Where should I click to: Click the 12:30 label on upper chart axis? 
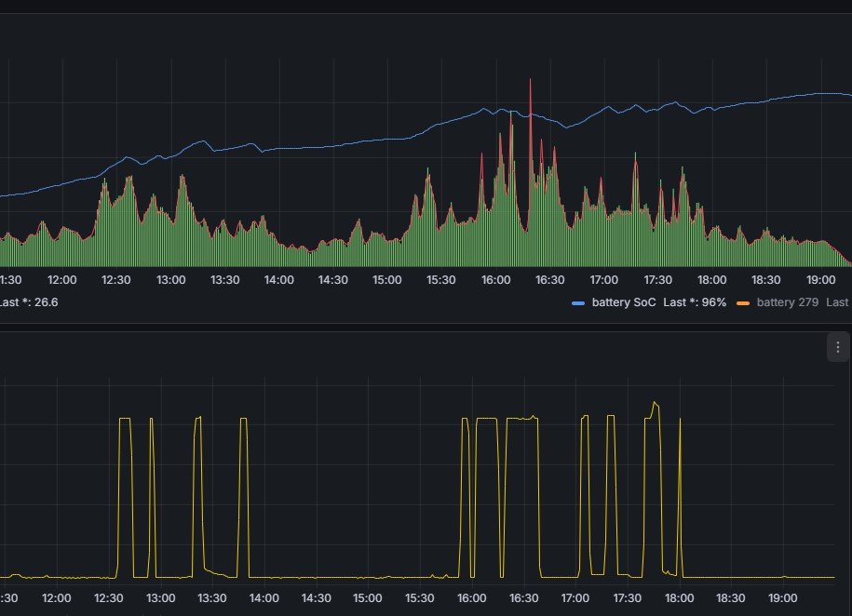click(115, 280)
